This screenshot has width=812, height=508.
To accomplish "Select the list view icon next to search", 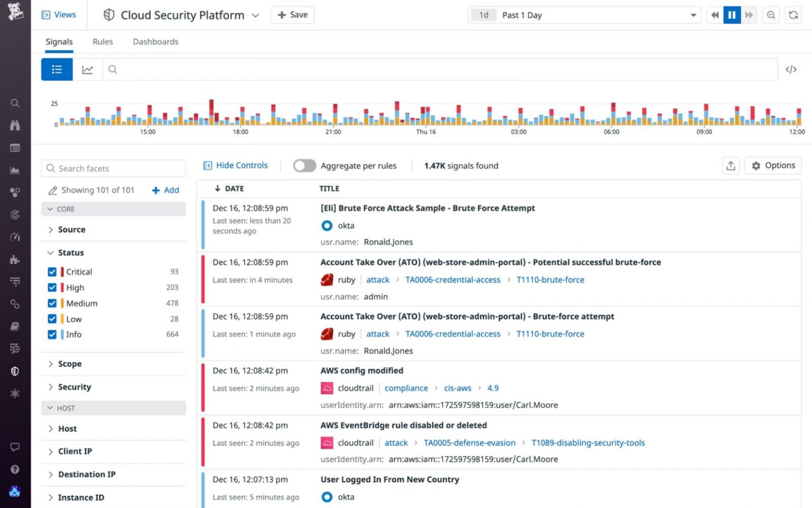I will 57,69.
